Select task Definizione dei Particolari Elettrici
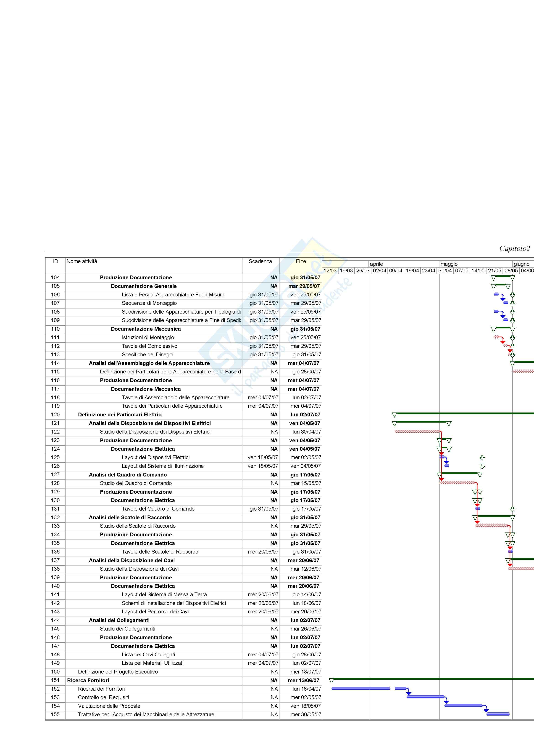The image size is (534, 756). pyautogui.click(x=120, y=415)
